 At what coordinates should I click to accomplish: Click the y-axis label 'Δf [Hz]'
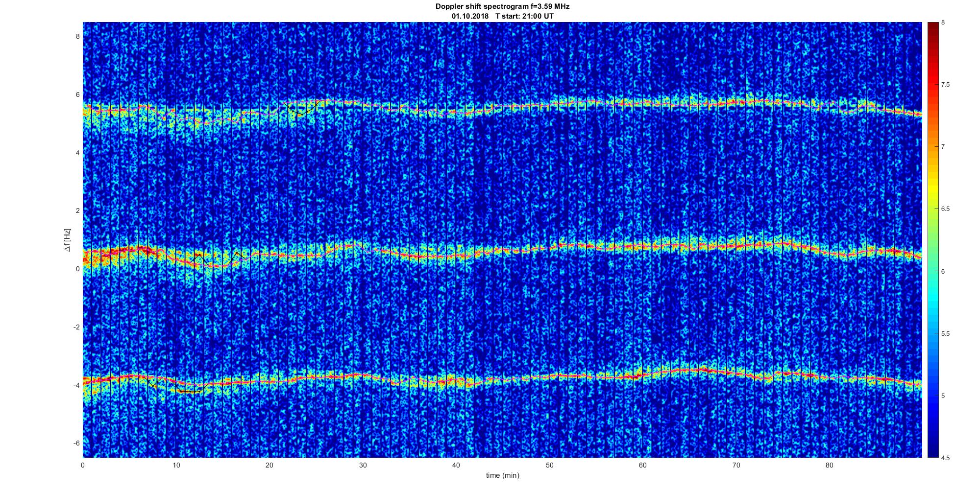(x=67, y=240)
